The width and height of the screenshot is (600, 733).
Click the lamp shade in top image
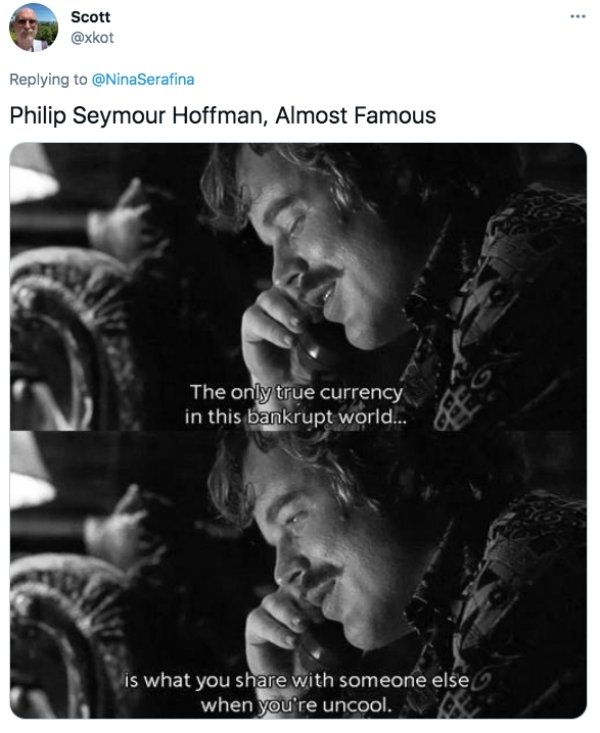[x=32, y=175]
